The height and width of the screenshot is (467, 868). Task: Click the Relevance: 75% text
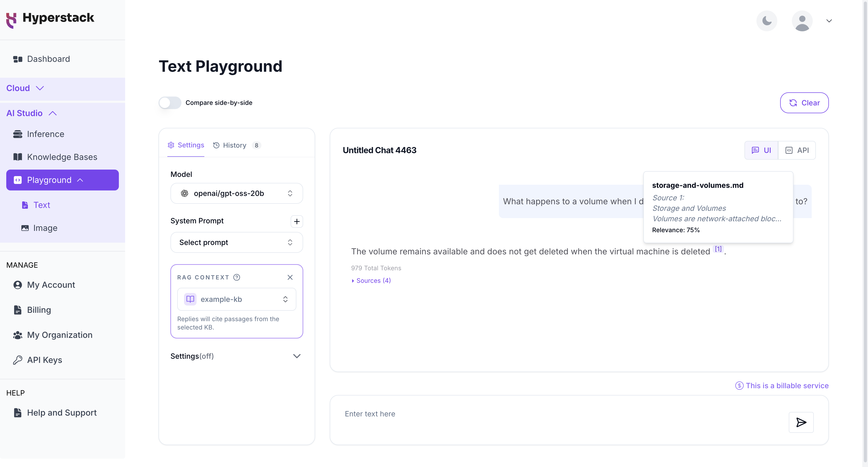coord(676,230)
